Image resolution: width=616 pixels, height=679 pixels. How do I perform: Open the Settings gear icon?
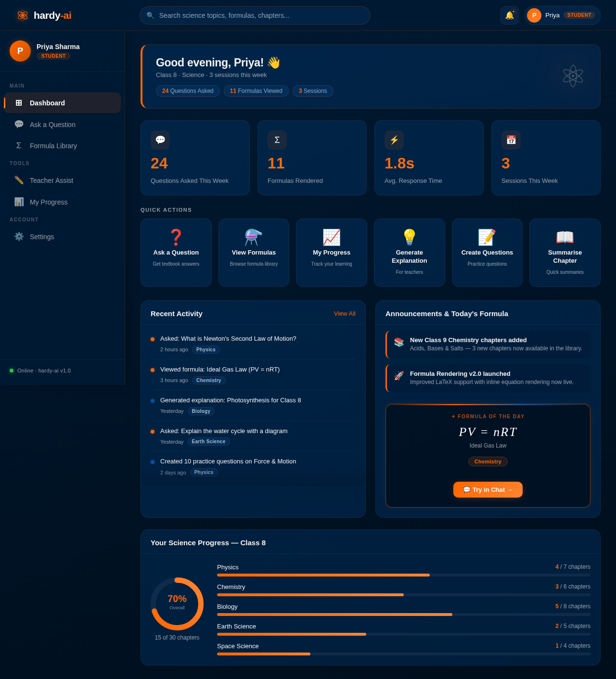(18, 237)
